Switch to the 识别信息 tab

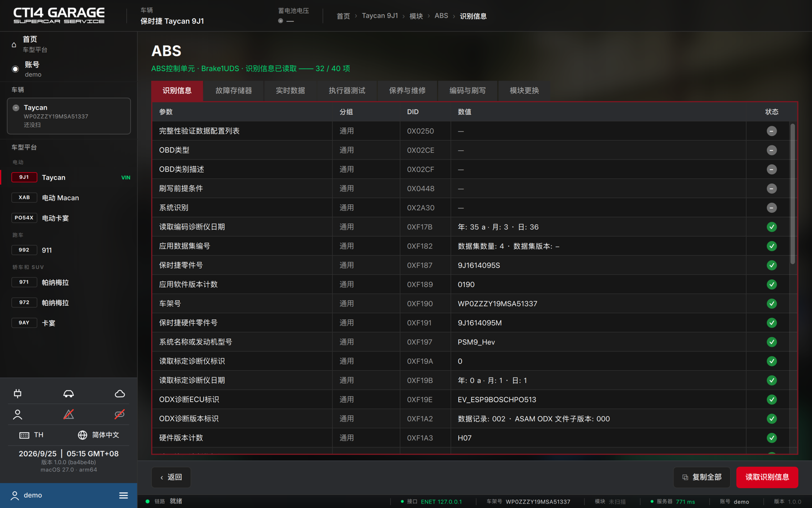click(177, 90)
